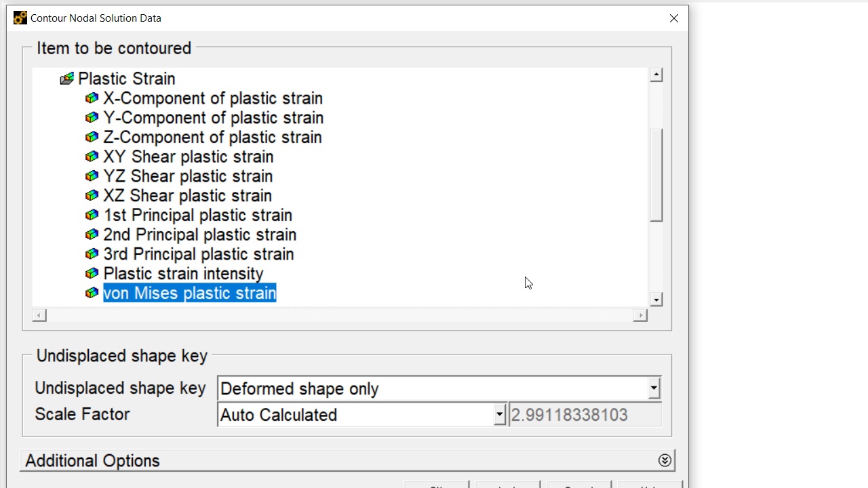
Task: Click the contour icon beside von Mises plastic strain
Action: point(92,293)
